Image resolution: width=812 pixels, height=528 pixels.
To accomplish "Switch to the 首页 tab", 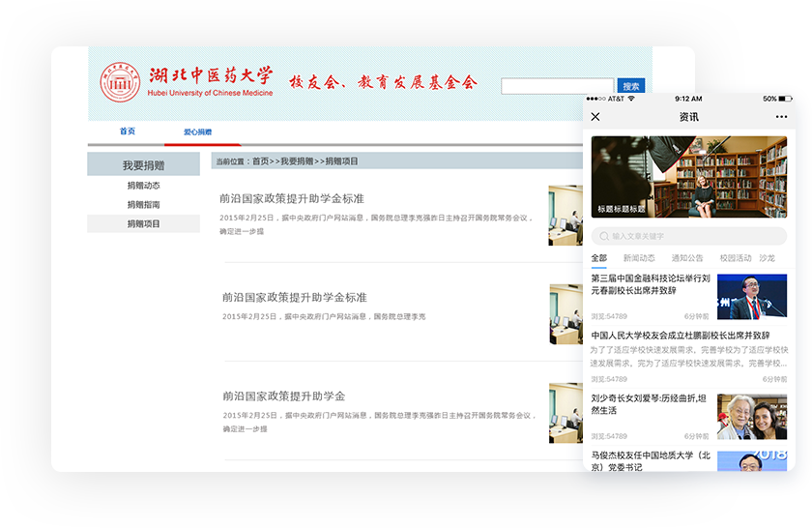I will (x=128, y=132).
